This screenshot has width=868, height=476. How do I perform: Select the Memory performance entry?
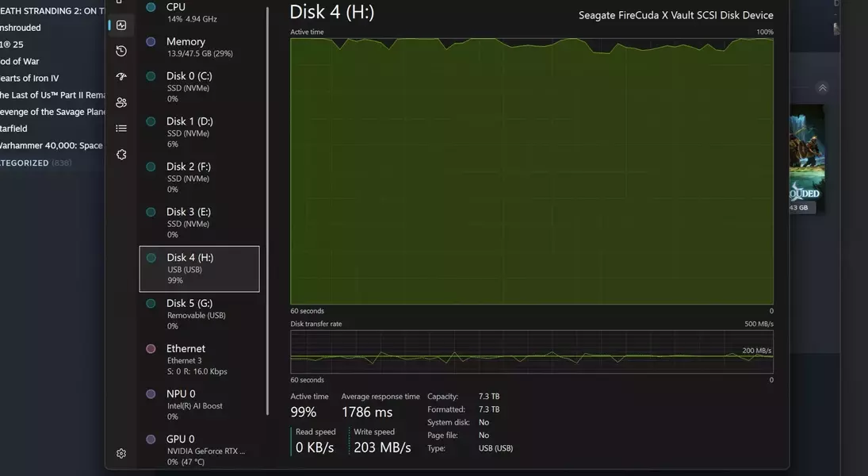click(198, 47)
